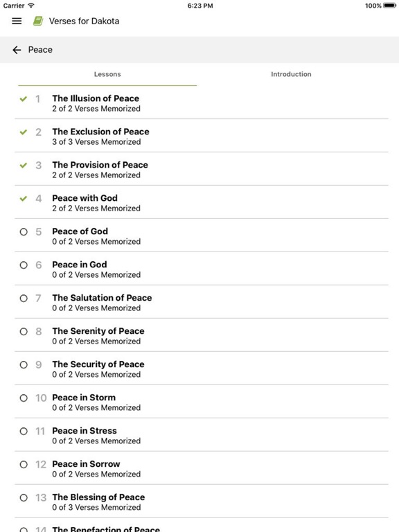
Task: Go back using the arrow beside Peace
Action: pos(17,50)
